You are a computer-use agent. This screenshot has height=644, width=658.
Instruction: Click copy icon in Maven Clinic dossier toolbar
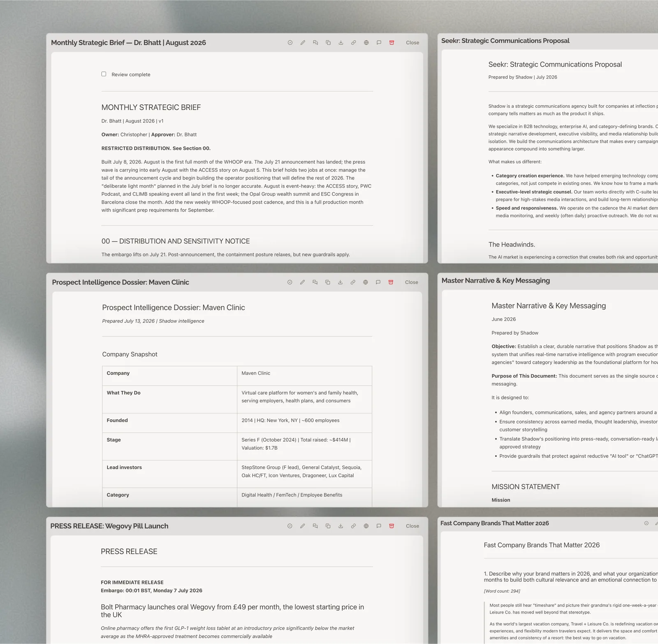tap(328, 282)
